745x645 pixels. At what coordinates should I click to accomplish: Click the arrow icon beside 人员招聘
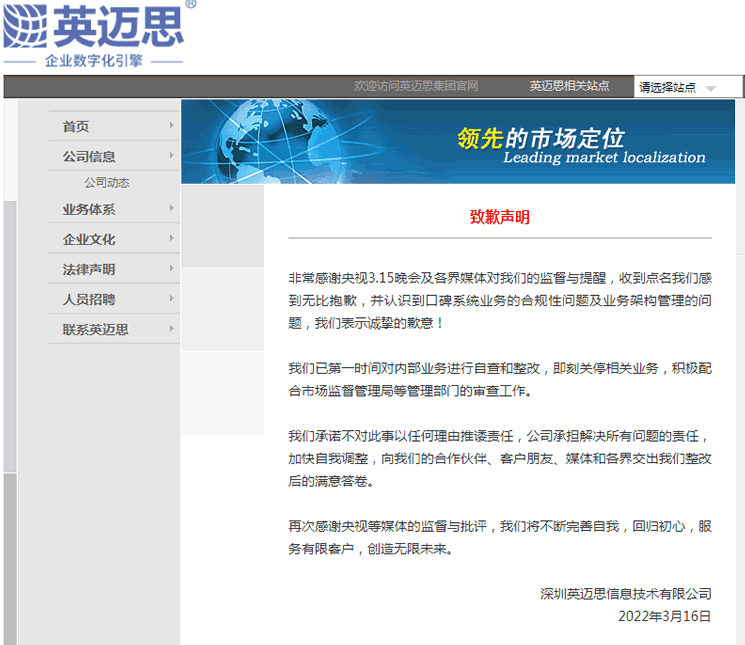click(172, 299)
